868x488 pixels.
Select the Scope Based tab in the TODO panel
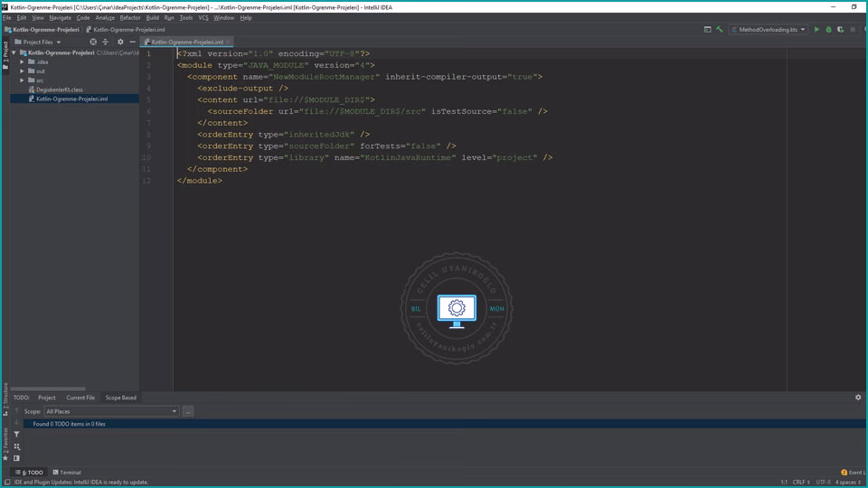[x=120, y=398]
